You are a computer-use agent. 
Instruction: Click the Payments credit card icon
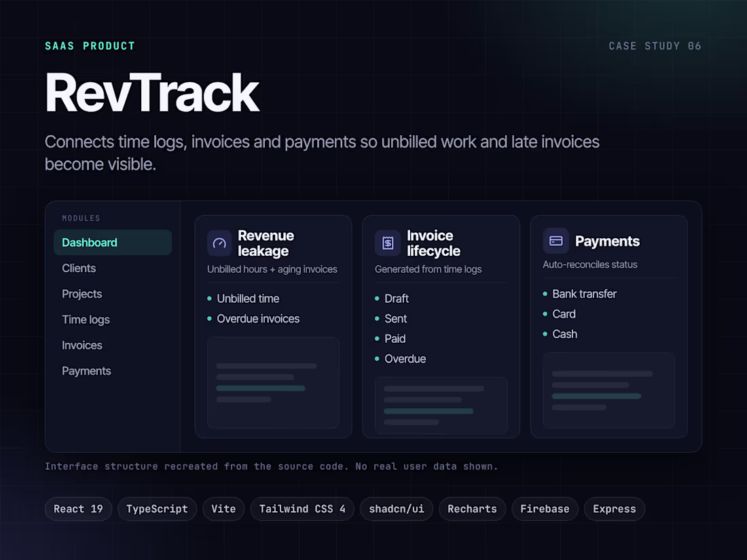tap(555, 241)
